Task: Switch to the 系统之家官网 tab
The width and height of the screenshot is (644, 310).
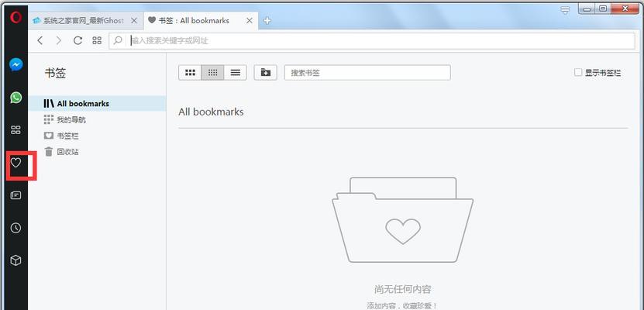Action: coord(86,20)
